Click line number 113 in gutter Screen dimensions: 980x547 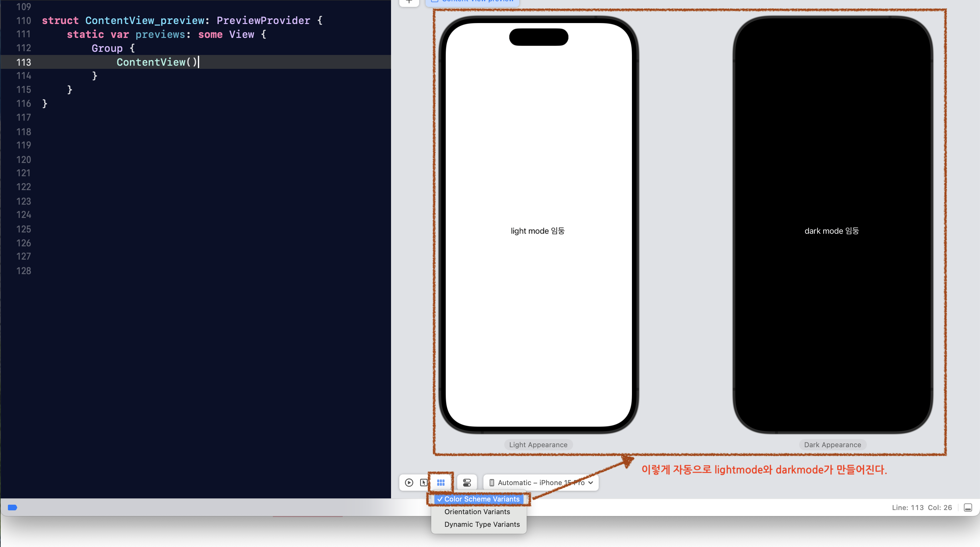(24, 62)
